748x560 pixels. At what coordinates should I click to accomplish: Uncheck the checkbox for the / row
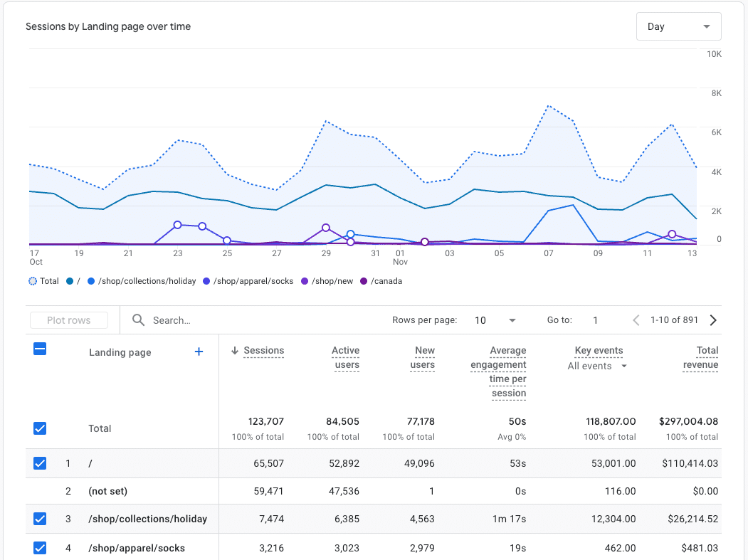pyautogui.click(x=40, y=463)
